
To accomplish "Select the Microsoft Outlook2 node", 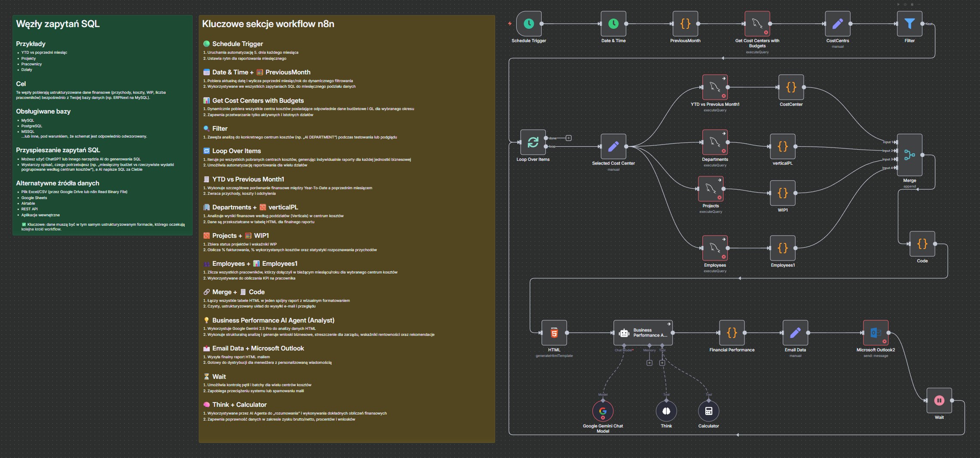I will click(x=876, y=333).
